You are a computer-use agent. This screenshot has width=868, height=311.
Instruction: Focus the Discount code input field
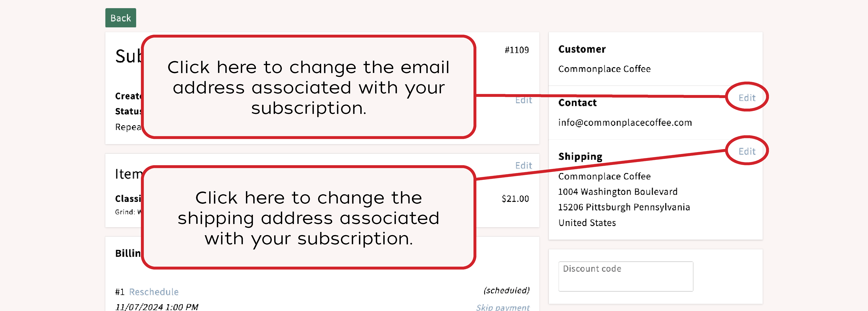click(625, 276)
